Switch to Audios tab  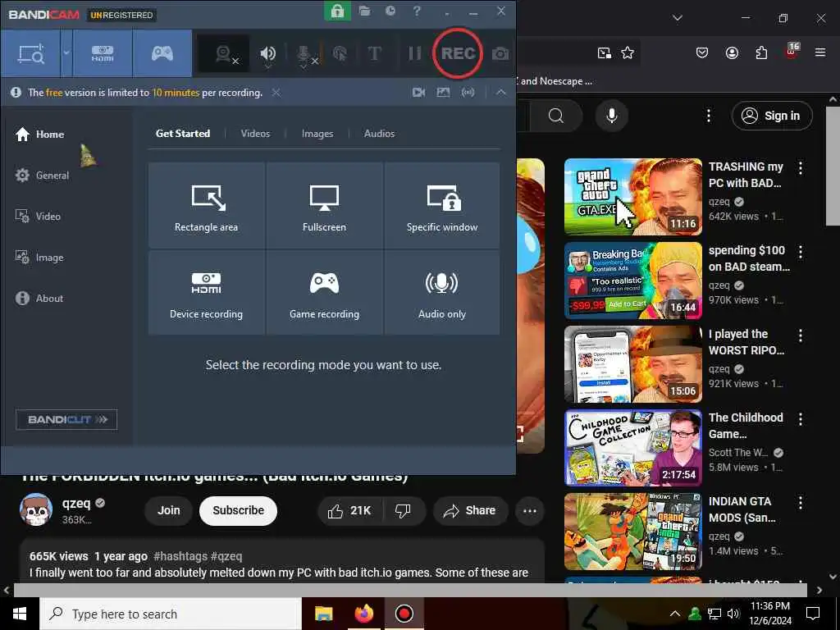click(379, 134)
